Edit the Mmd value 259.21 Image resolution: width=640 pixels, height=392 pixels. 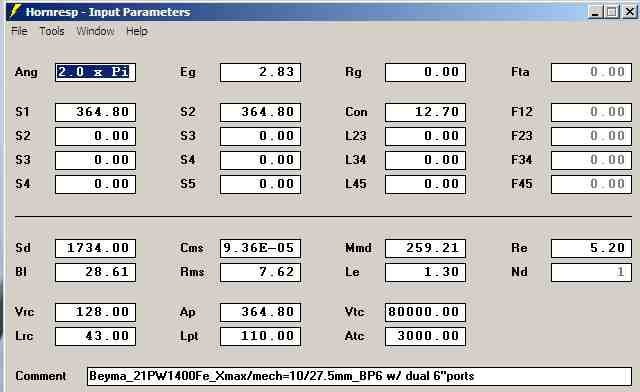tap(425, 248)
